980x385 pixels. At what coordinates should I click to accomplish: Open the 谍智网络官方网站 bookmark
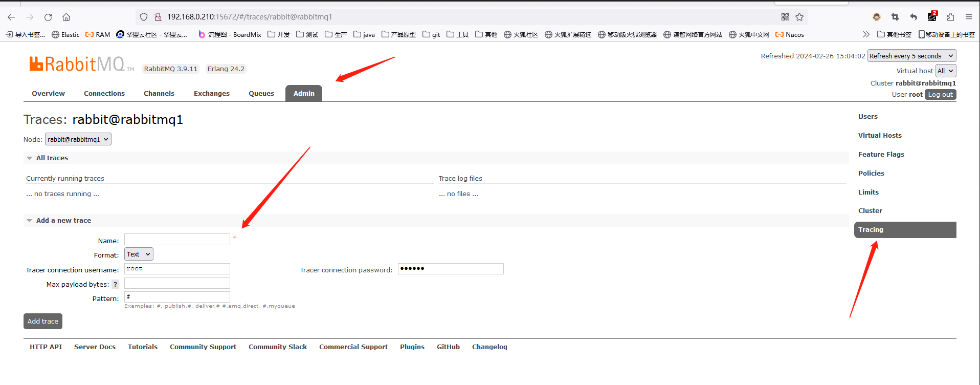tap(693, 34)
